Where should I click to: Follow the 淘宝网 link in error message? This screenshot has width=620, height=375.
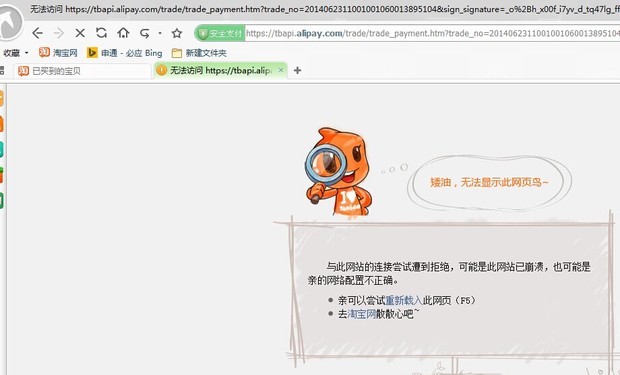click(x=361, y=314)
